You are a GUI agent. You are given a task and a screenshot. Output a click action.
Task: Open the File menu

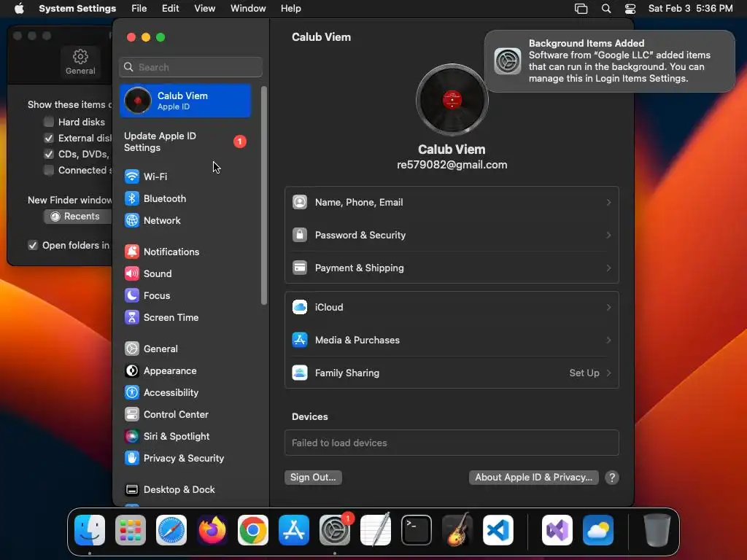click(139, 8)
